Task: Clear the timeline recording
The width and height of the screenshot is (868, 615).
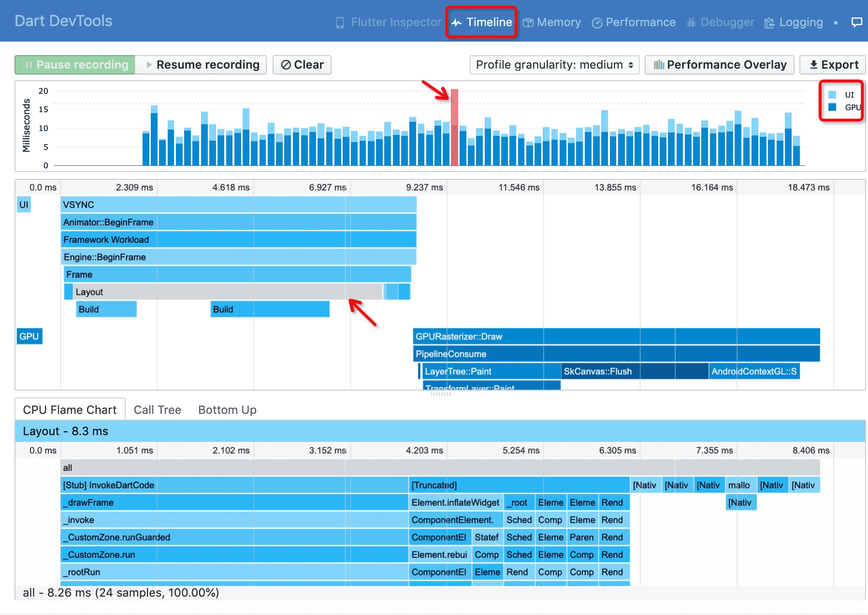Action: [302, 65]
